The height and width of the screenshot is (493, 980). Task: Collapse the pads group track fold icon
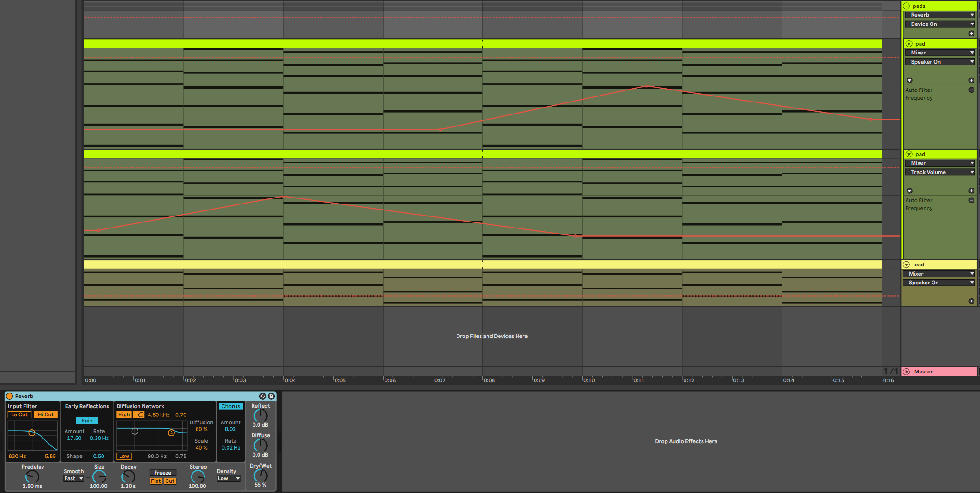[907, 6]
